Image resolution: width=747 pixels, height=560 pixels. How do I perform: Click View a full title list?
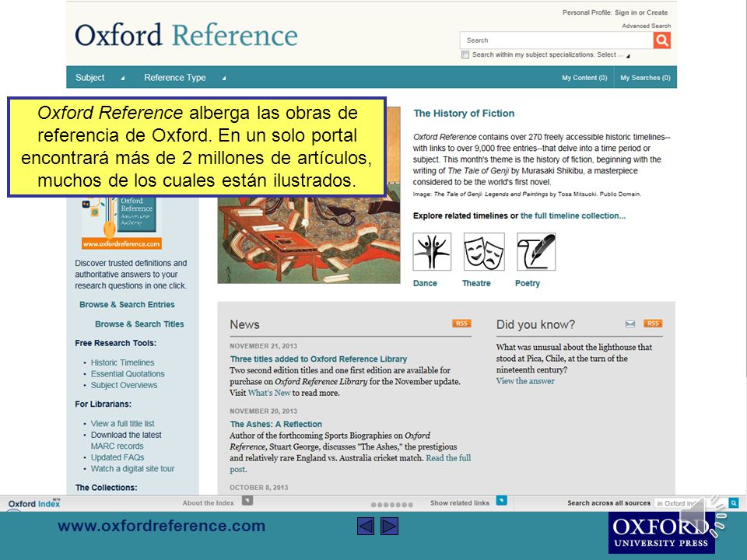click(122, 423)
